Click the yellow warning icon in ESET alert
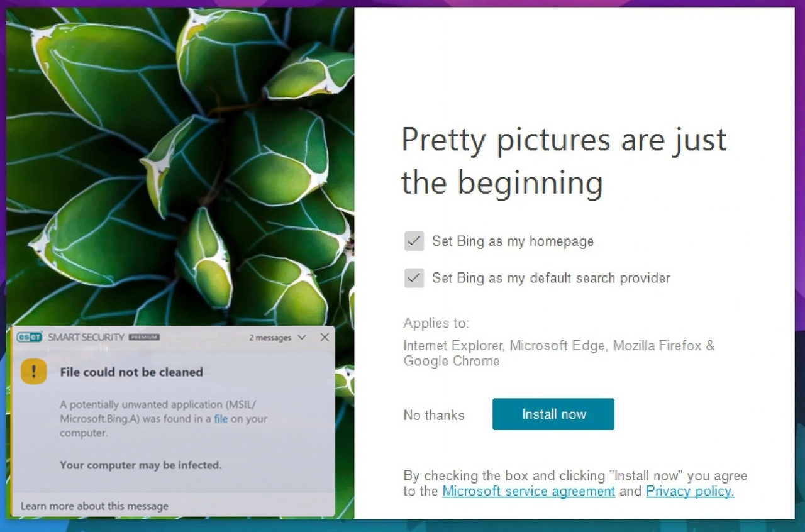Viewport: 805px width, 532px height. coord(34,371)
